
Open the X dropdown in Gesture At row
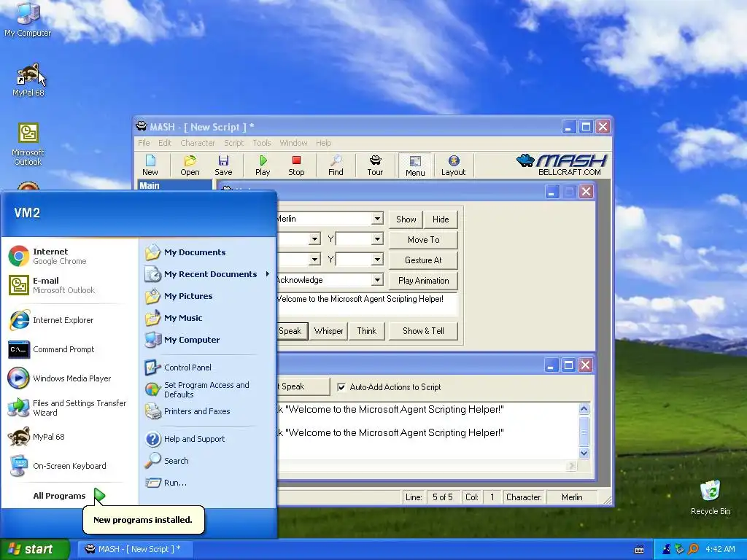[314, 260]
